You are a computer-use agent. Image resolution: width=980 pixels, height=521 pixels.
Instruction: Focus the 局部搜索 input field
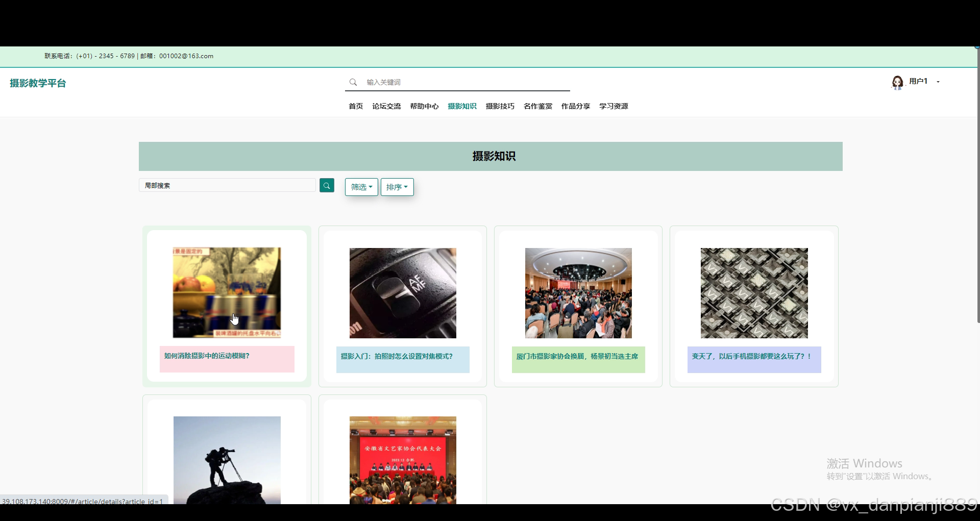click(x=227, y=185)
